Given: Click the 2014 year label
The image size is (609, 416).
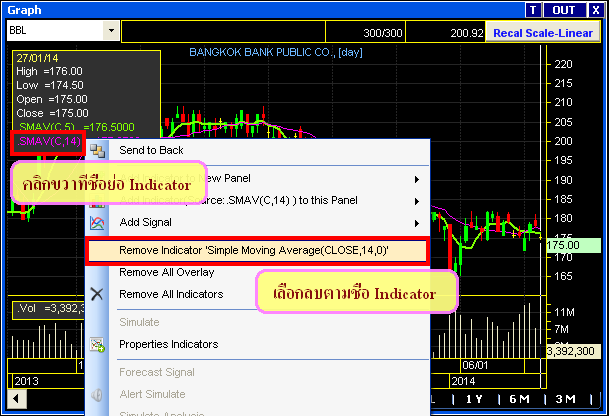Looking at the screenshot, I should coord(463,381).
